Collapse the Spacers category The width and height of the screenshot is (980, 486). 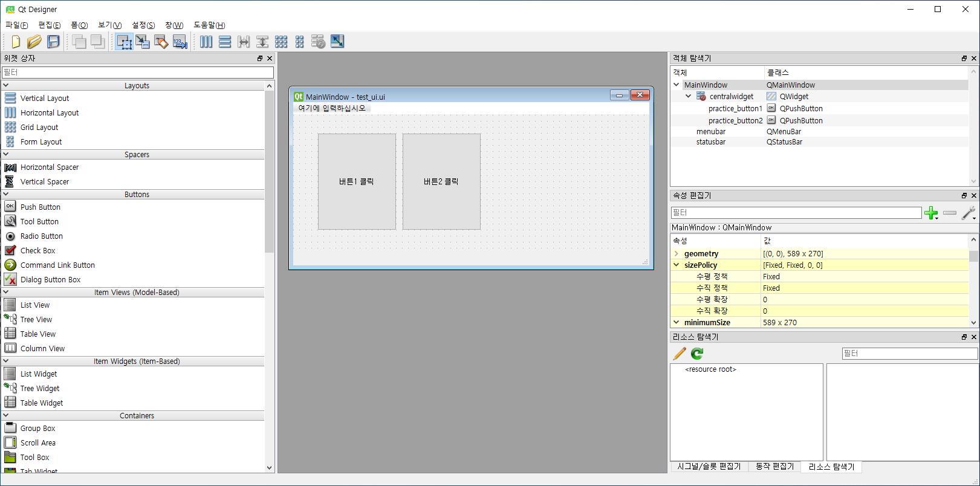tap(6, 155)
